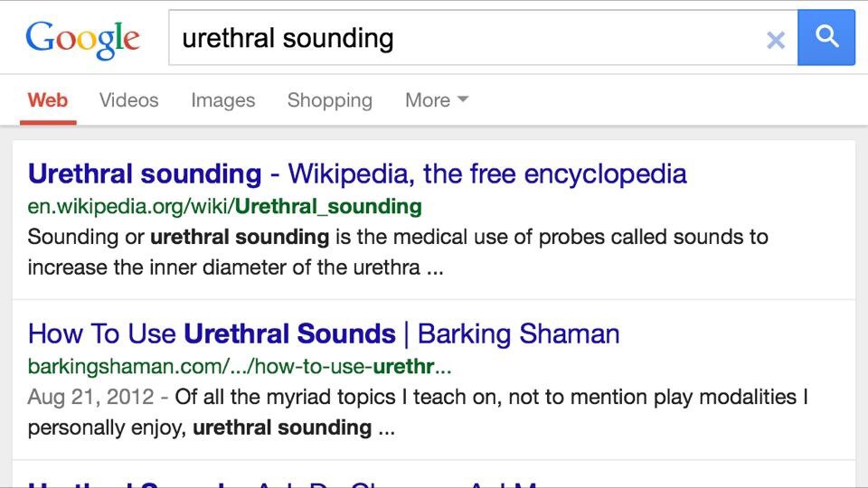Click the green en.wikipedia.org URL
The height and width of the screenshot is (488, 868).
[x=224, y=206]
